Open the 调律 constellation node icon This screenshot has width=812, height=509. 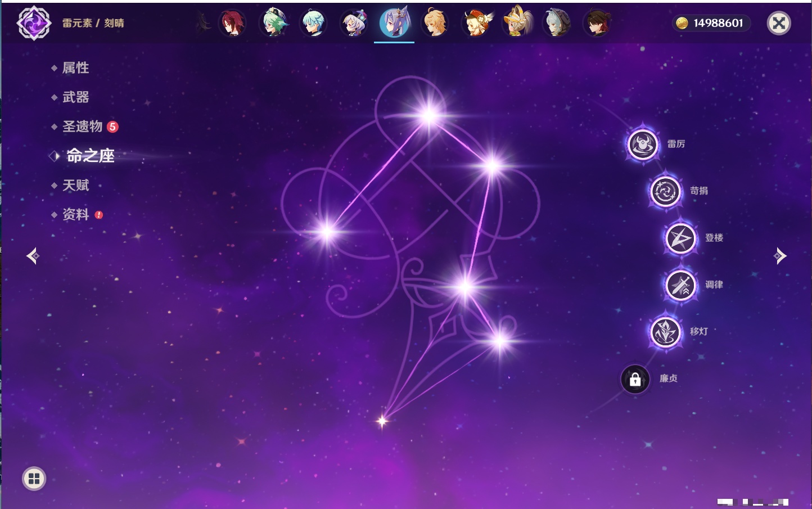[x=680, y=285]
